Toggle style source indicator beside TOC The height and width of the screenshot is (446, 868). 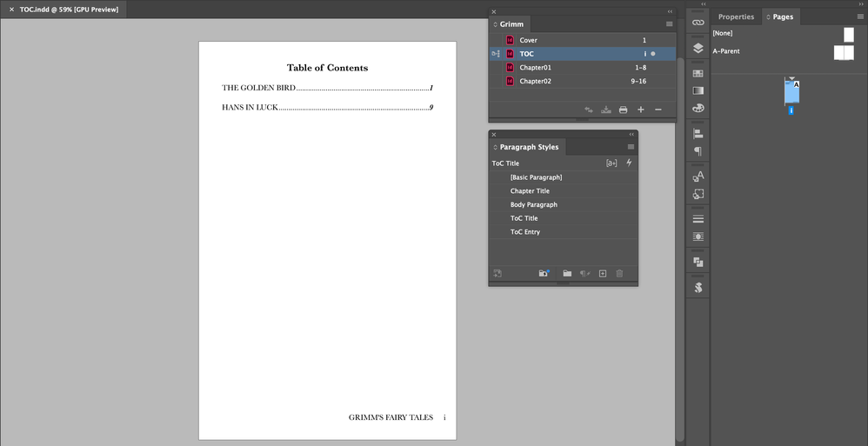[496, 54]
